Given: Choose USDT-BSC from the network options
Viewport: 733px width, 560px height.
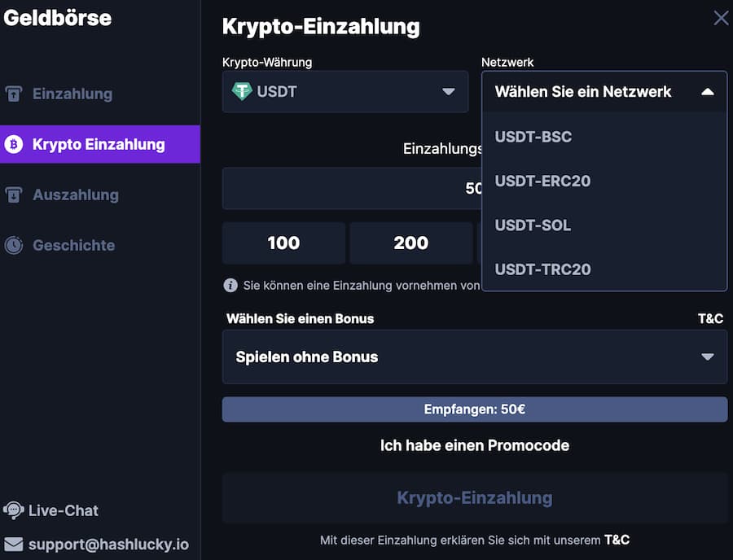Looking at the screenshot, I should point(533,137).
